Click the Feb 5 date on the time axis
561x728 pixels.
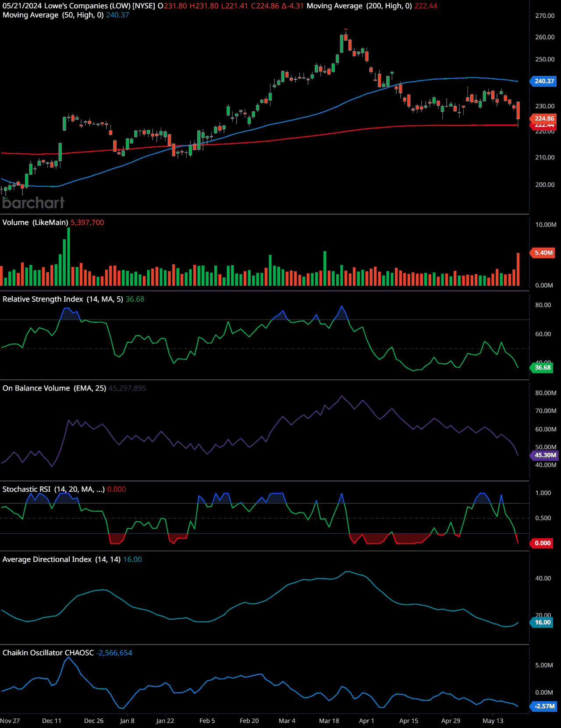click(207, 721)
